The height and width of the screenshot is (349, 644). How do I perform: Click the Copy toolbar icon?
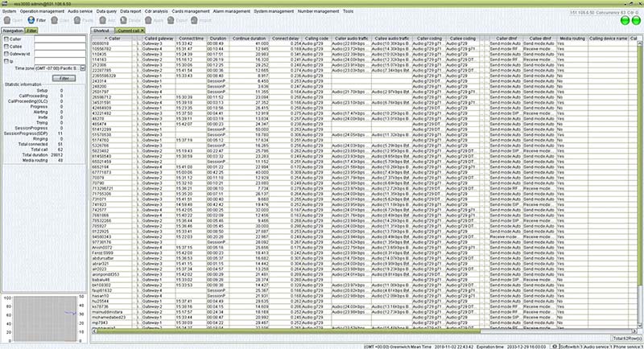[54, 19]
